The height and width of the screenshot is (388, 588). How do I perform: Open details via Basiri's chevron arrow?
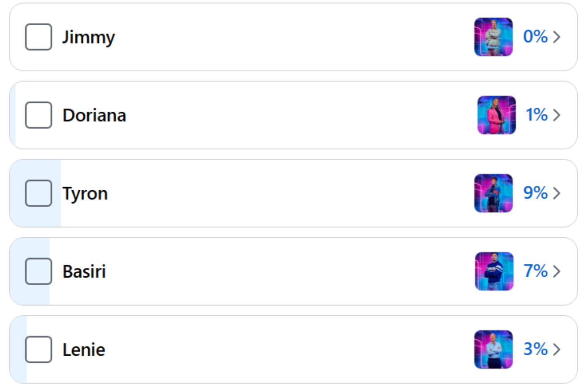(557, 271)
